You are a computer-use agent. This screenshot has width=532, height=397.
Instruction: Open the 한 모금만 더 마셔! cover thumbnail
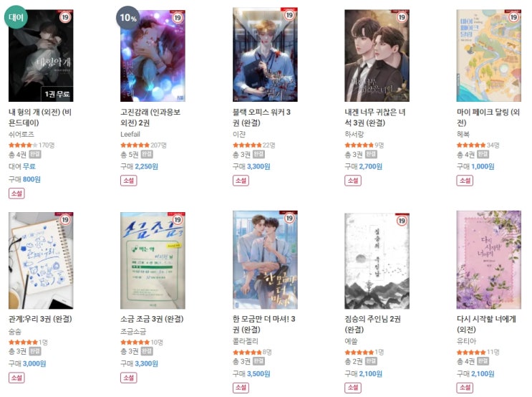[265, 260]
